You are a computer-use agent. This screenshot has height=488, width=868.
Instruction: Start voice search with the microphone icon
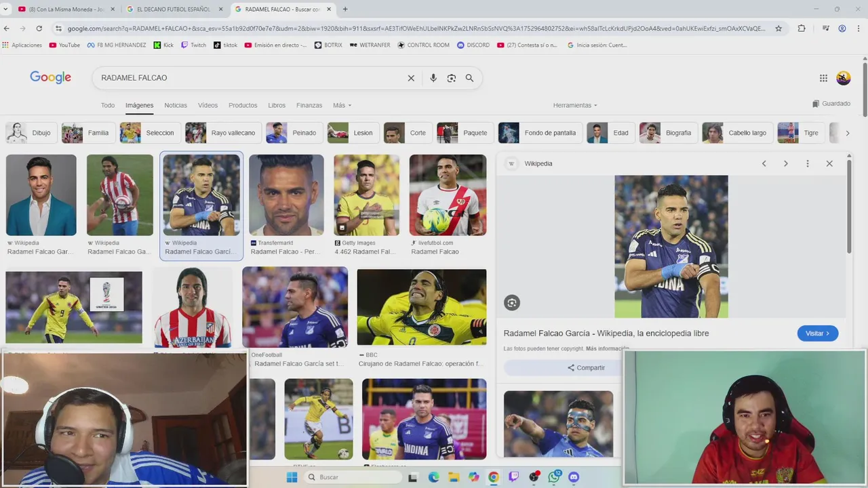[433, 78]
